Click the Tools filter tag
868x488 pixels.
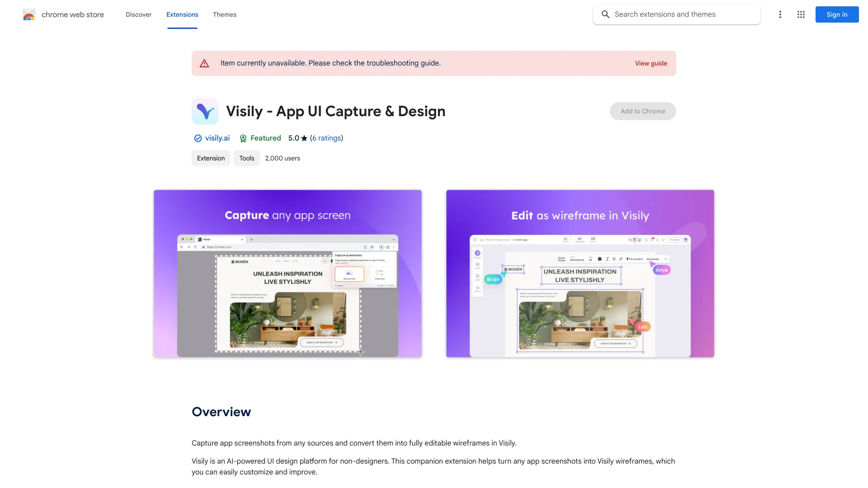(x=246, y=159)
